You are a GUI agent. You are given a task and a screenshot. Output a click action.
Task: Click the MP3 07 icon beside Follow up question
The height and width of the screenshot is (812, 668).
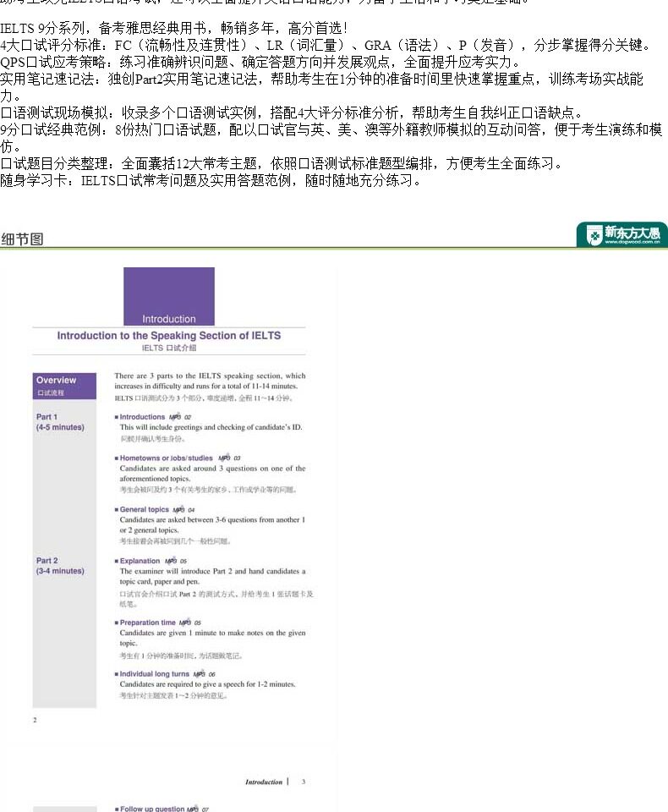(x=198, y=809)
